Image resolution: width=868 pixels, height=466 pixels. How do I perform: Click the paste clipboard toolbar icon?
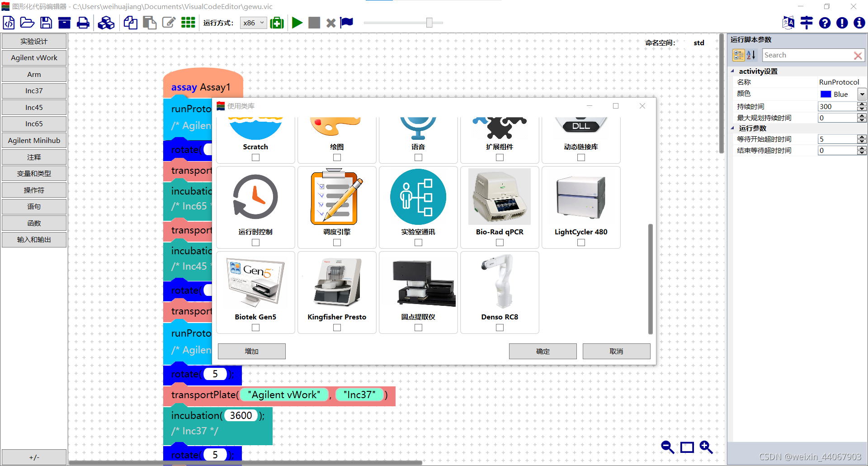tap(149, 23)
